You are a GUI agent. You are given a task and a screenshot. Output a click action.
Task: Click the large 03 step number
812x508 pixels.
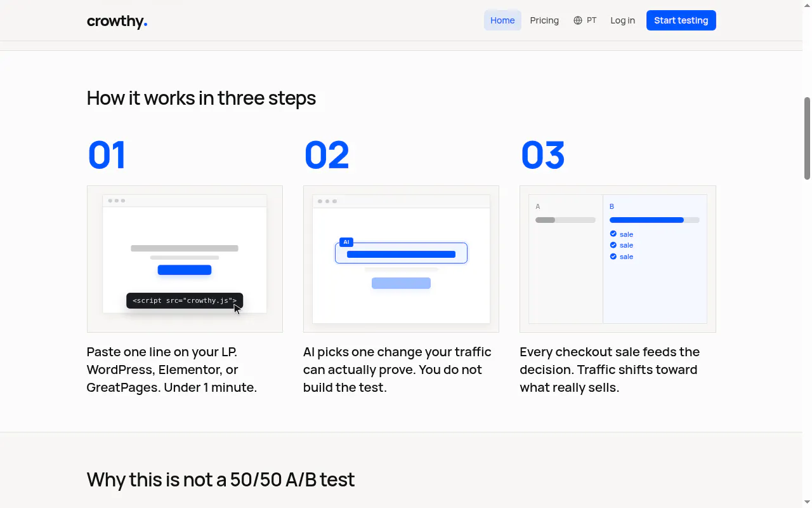pyautogui.click(x=542, y=155)
